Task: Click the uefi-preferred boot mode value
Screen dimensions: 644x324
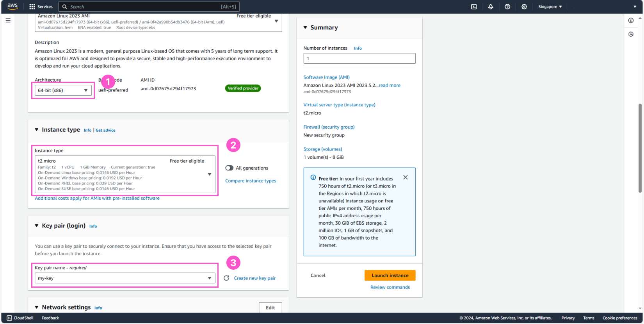Action: tap(113, 90)
